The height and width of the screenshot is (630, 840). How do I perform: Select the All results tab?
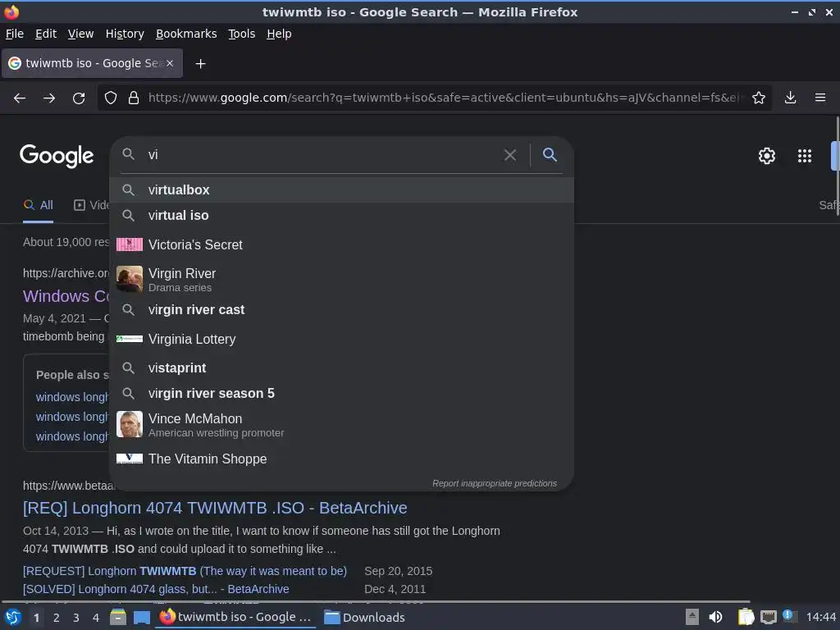click(38, 205)
